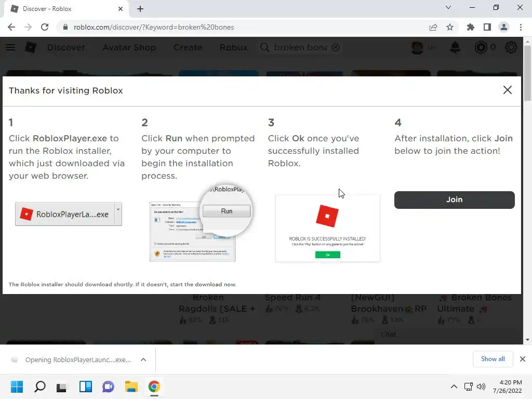This screenshot has width=532, height=399.
Task: Open the Speed Run 4 game title
Action: click(292, 298)
